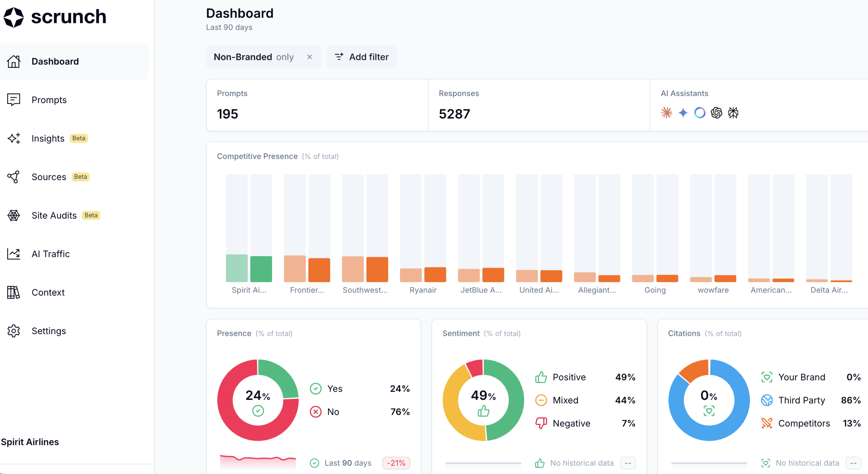Open the Add filter menu
The height and width of the screenshot is (474, 868).
361,57
